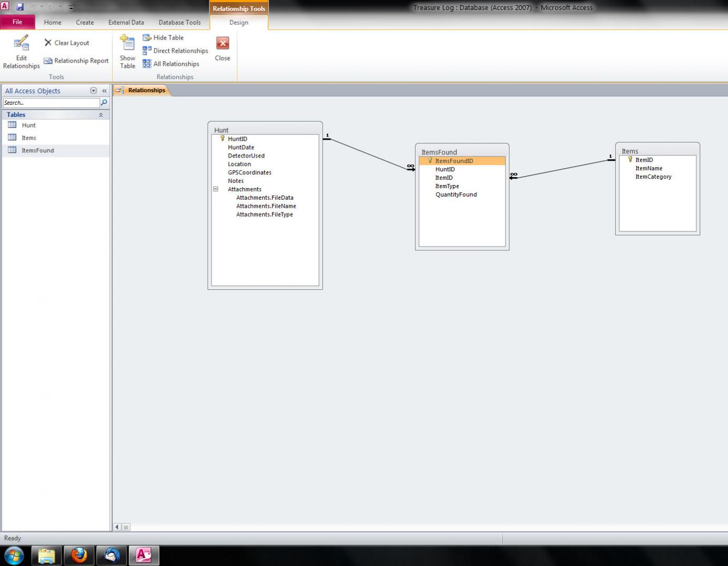728x566 pixels.
Task: Open the Undo dropdown arrow
Action: [42, 7]
